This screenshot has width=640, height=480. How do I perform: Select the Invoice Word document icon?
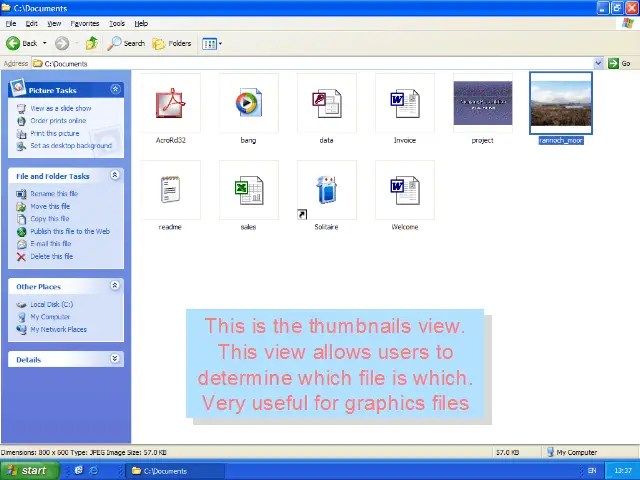tap(404, 103)
